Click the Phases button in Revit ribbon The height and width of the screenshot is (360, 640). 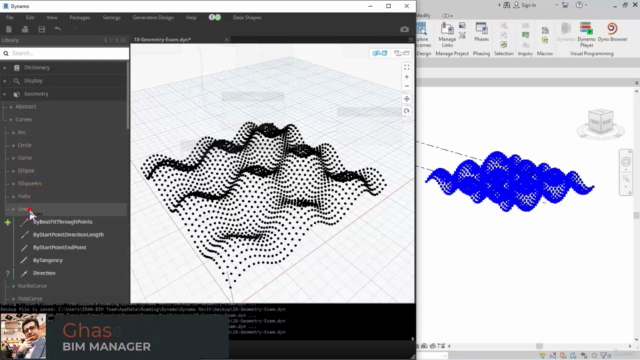tap(481, 32)
